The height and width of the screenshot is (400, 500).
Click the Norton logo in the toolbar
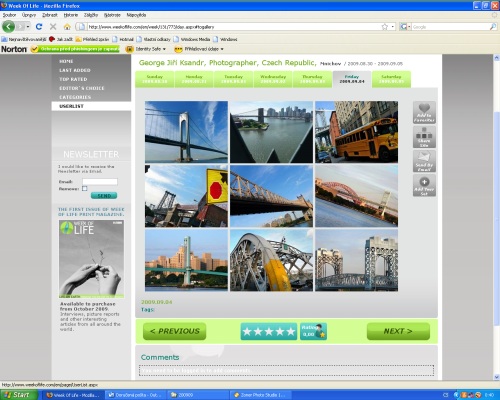[x=14, y=49]
